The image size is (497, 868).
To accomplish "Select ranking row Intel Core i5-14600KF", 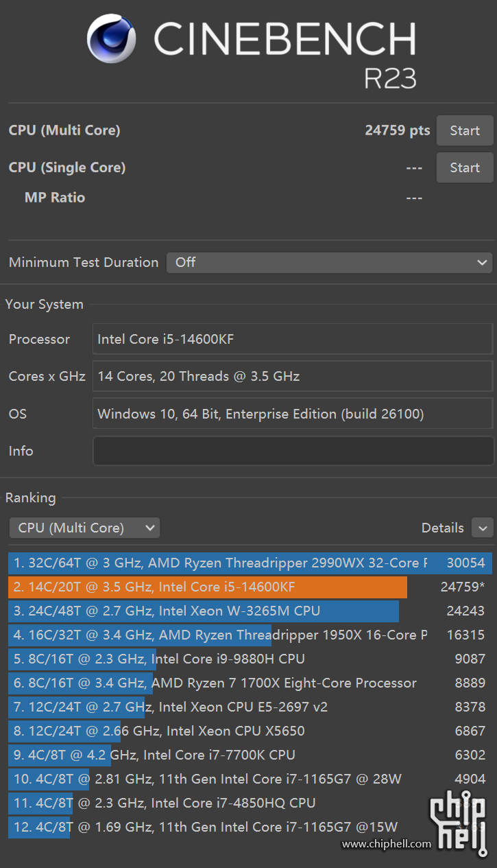I will pos(250,587).
